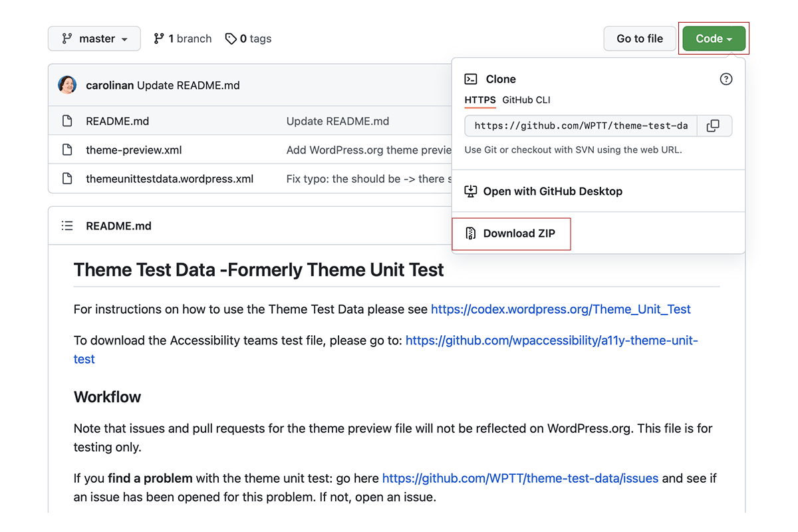Click the README.md header title
Screen dimensions: 798x532
tap(118, 226)
